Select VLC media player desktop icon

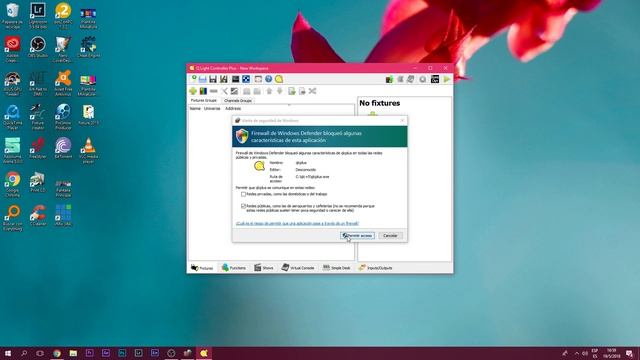pyautogui.click(x=88, y=150)
